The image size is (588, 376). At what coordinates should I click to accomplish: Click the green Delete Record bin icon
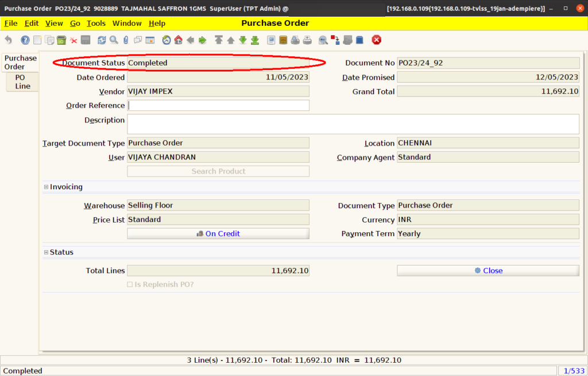pyautogui.click(x=61, y=40)
